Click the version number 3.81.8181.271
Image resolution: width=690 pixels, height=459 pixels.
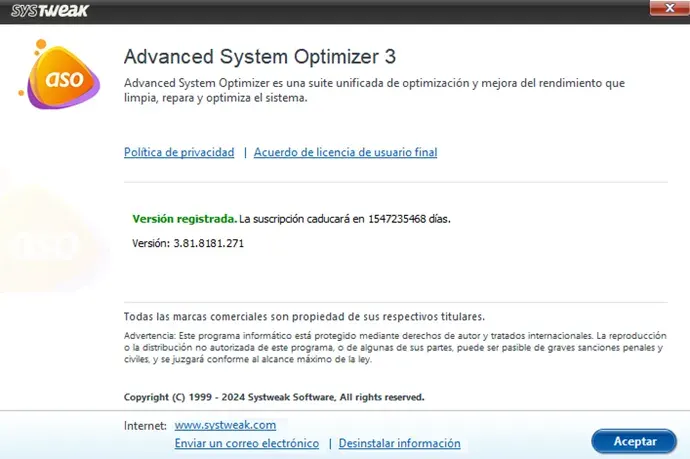(209, 243)
